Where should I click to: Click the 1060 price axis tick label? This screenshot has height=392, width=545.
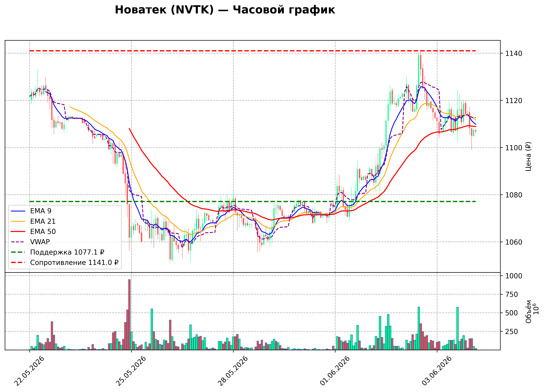[514, 242]
